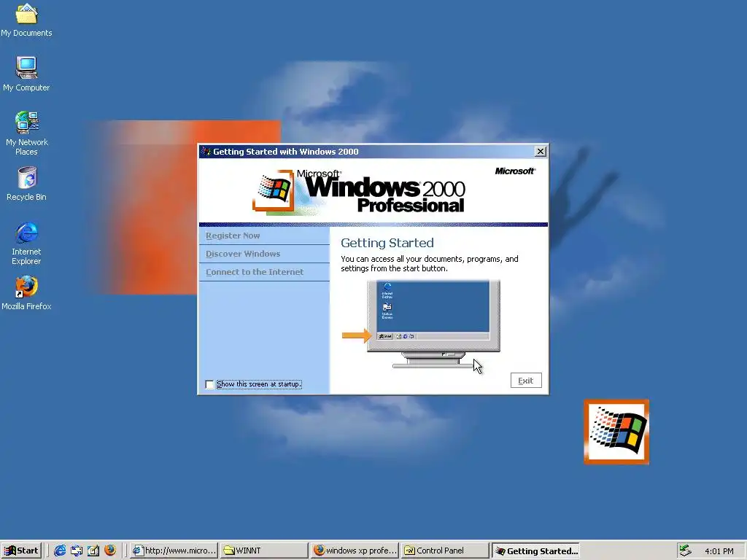
Task: Click Show Desktop Quick Launch icon
Action: pos(77,551)
